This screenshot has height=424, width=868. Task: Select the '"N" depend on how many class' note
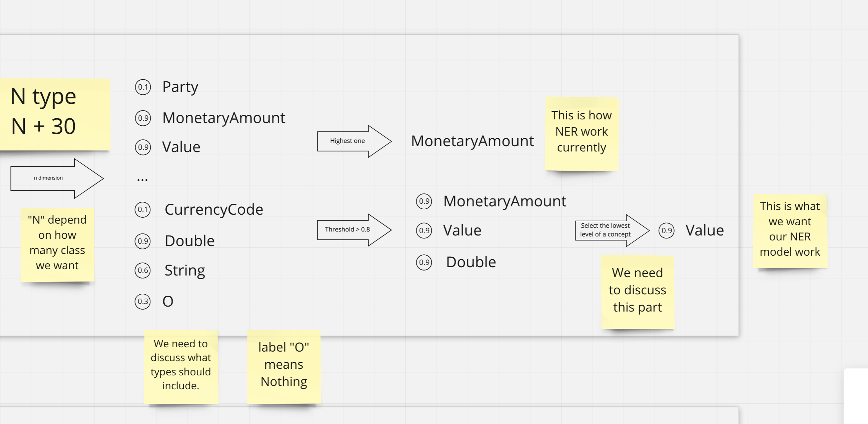coord(57,244)
